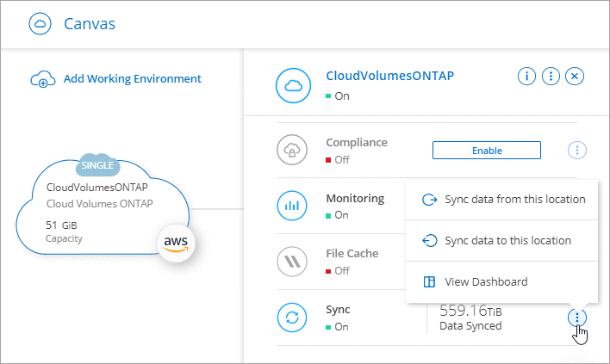This screenshot has height=364, width=610.
Task: Enable the Compliance service
Action: tap(486, 151)
